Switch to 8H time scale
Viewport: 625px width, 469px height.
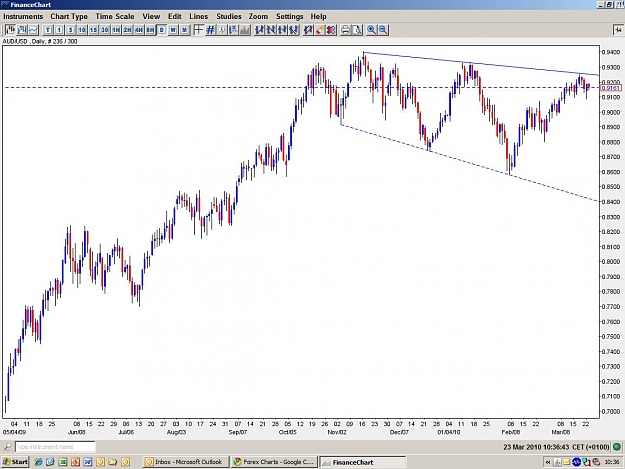150,30
